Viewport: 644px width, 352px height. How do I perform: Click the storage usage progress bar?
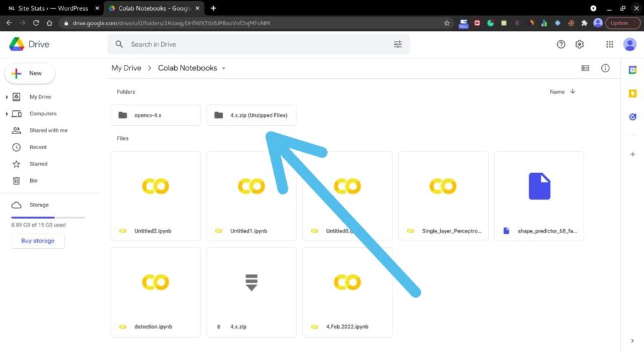(48, 217)
